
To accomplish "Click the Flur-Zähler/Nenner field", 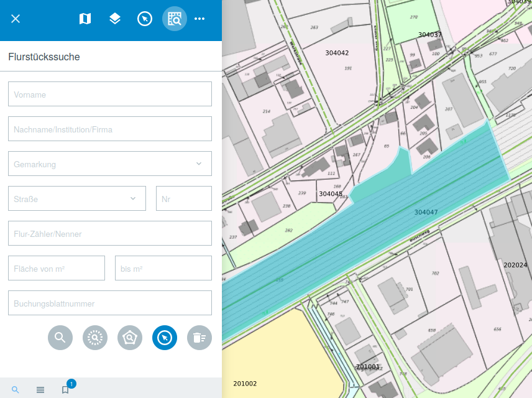I will pyautogui.click(x=110, y=234).
